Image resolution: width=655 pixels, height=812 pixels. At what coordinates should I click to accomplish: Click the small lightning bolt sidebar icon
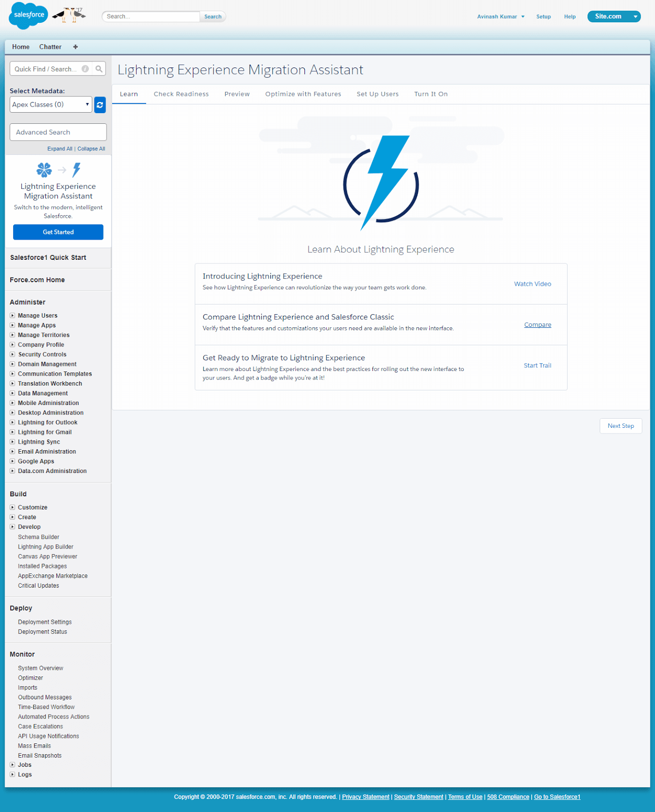click(77, 170)
